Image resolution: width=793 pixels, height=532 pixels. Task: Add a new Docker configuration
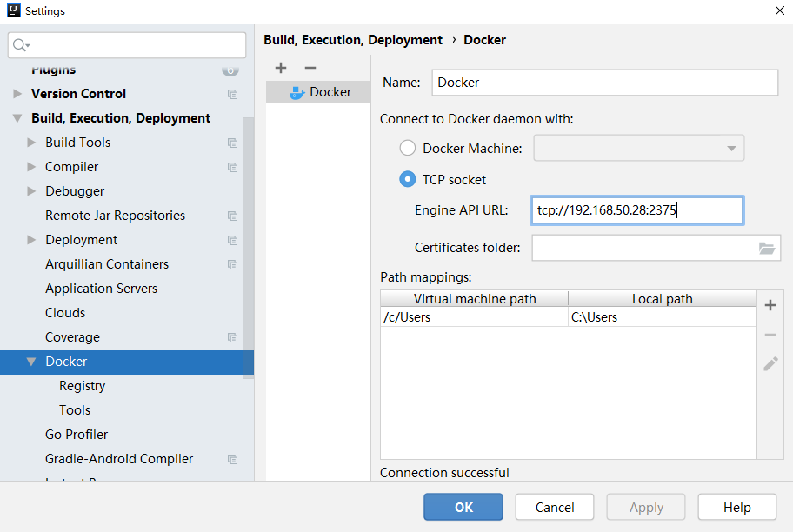[280, 68]
